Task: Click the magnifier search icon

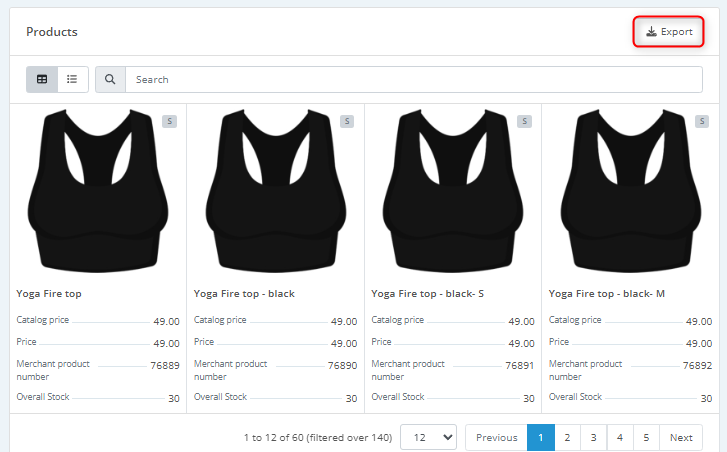Action: click(110, 79)
